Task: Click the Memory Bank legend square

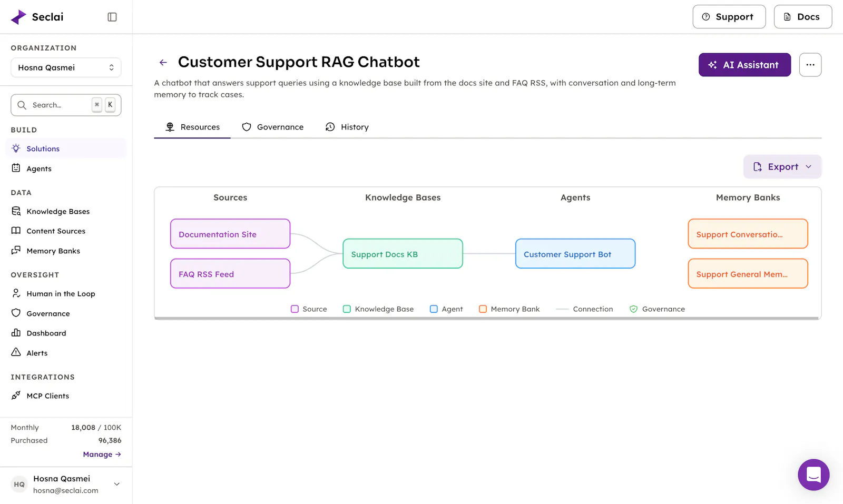Action: coord(483,309)
